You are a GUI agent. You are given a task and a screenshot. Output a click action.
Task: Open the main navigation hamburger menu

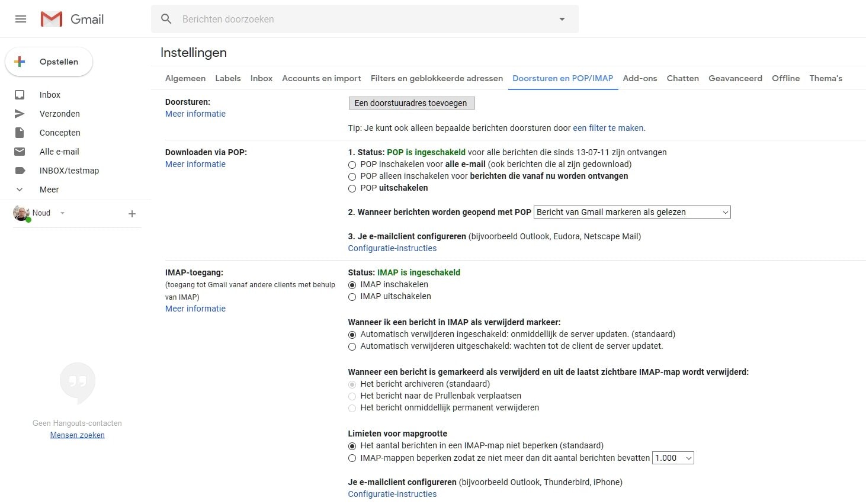click(21, 18)
